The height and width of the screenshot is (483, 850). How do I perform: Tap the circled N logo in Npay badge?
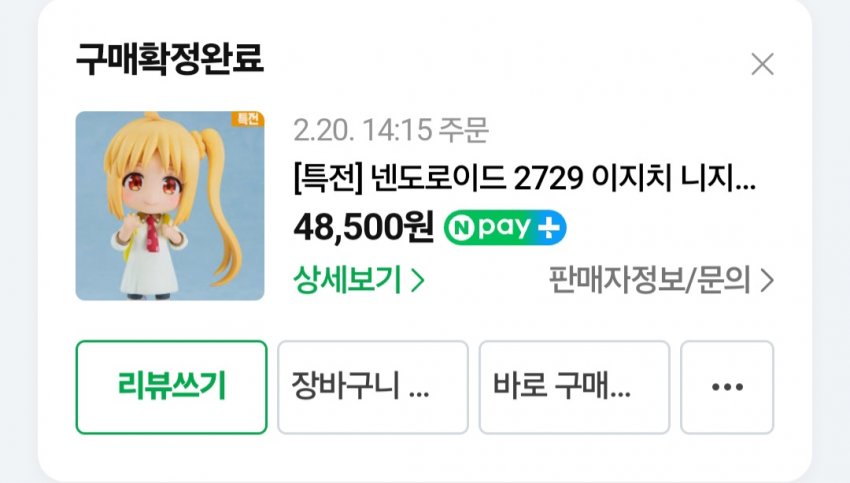click(461, 228)
